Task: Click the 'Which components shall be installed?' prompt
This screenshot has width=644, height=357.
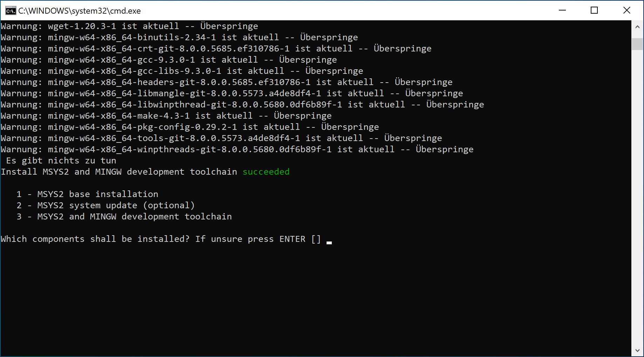Action: [x=95, y=239]
